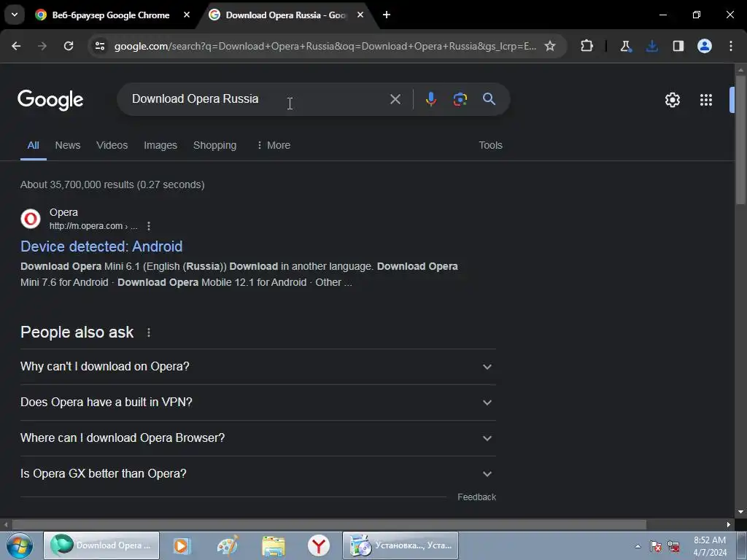The width and height of the screenshot is (747, 560).
Task: Click the m.opera.com URL text
Action: click(x=93, y=226)
